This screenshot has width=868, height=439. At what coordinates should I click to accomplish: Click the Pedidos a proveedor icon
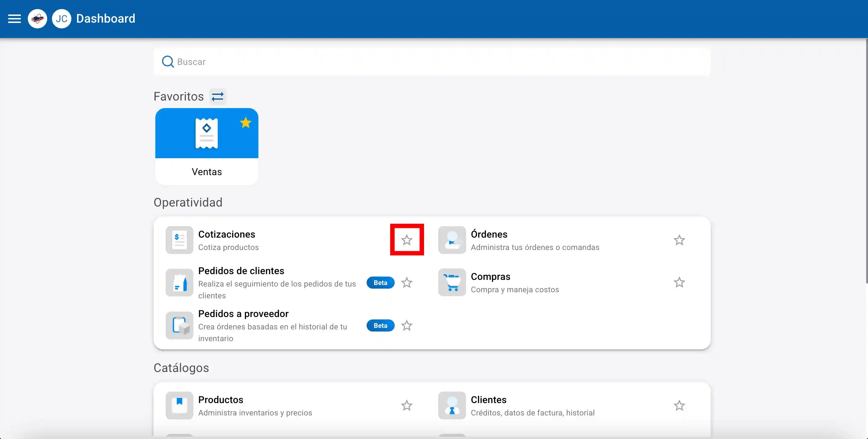[180, 325]
